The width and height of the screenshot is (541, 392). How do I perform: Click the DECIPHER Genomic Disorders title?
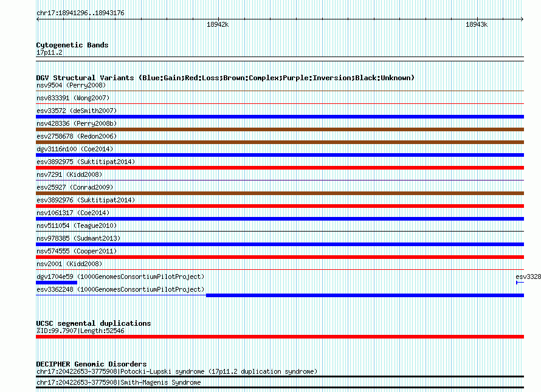coord(91,364)
